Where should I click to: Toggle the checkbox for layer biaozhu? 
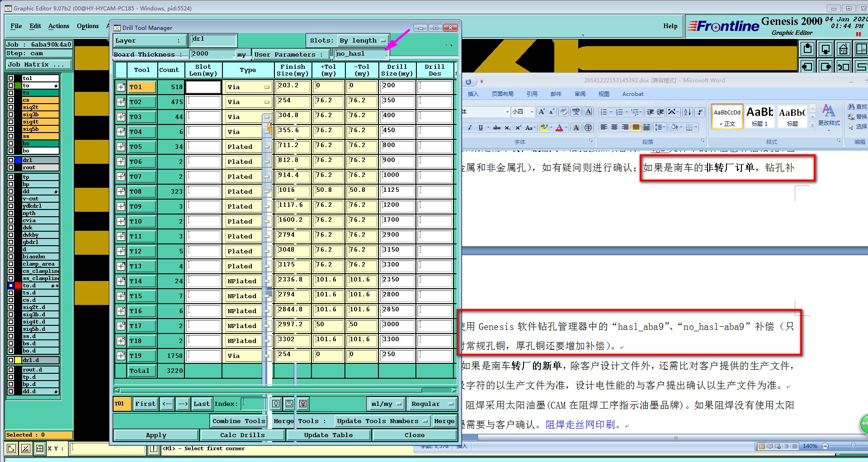coord(11,257)
